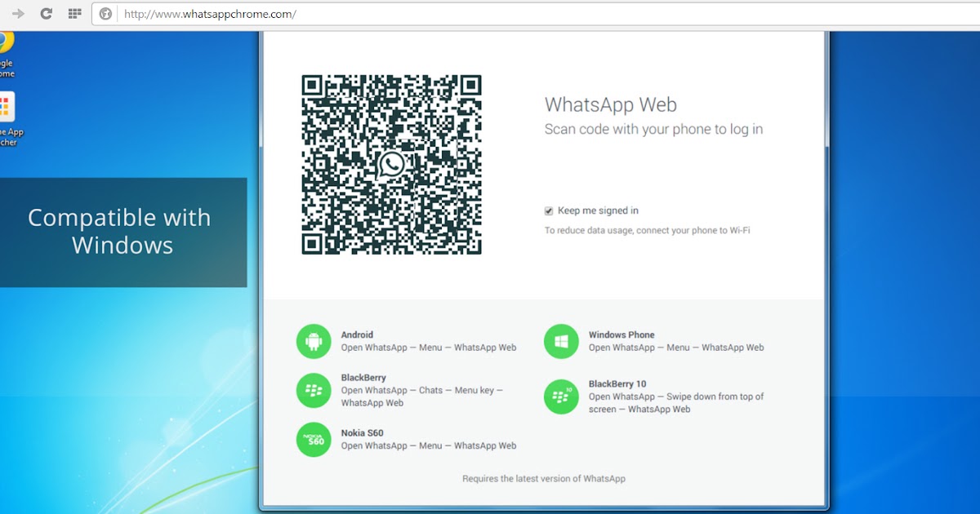The width and height of the screenshot is (980, 514).
Task: Click the browser forward arrow
Action: tap(18, 14)
